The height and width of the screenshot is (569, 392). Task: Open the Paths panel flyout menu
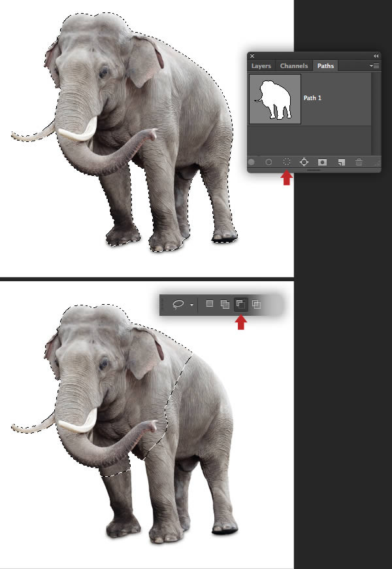point(374,65)
